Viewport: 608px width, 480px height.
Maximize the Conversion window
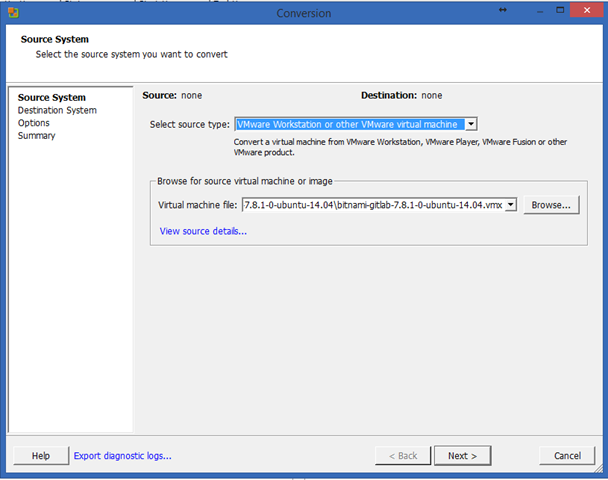(560, 10)
